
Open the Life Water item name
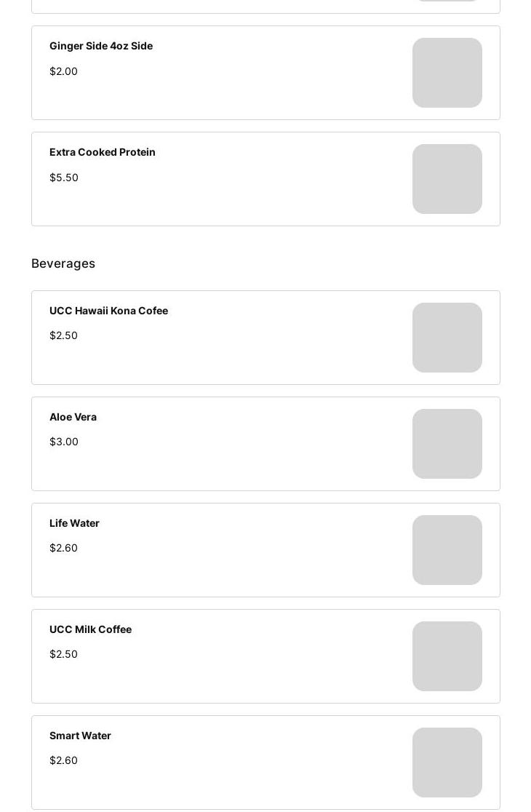tap(74, 523)
